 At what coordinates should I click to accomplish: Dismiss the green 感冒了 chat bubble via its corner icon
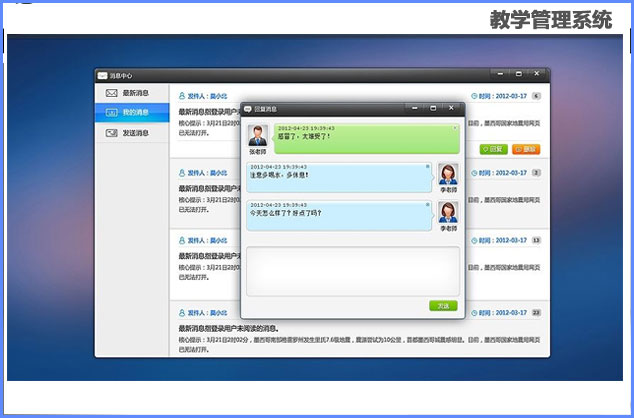click(x=454, y=127)
